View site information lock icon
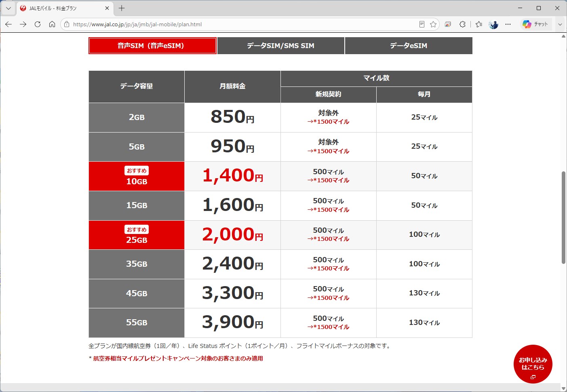This screenshot has width=567, height=392. pyautogui.click(x=67, y=24)
